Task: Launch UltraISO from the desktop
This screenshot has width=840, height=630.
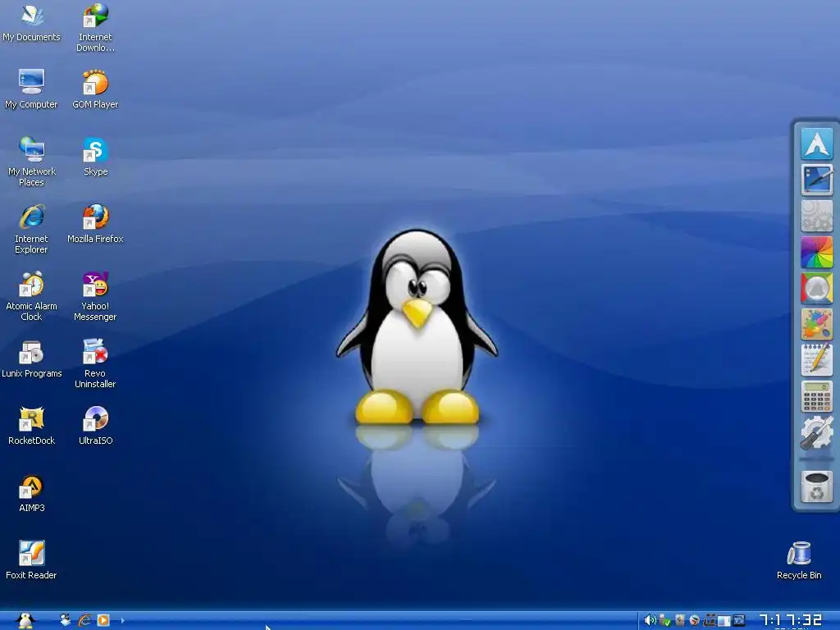Action: [x=95, y=426]
